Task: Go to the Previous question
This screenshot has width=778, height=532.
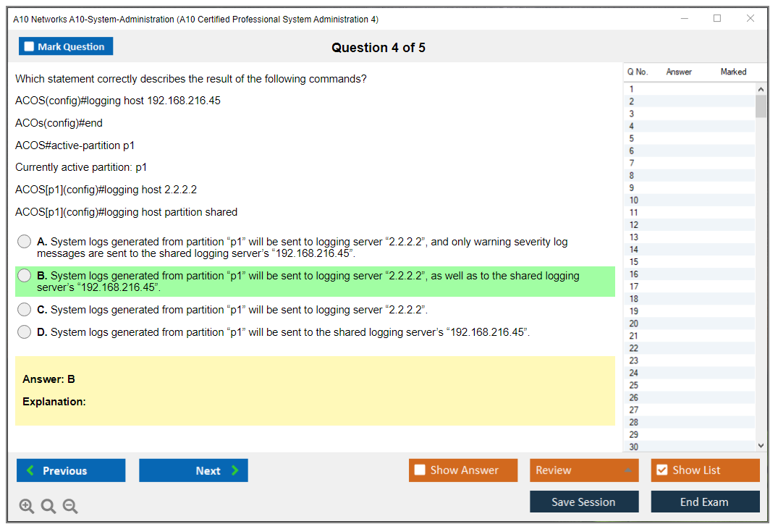Action: point(71,470)
